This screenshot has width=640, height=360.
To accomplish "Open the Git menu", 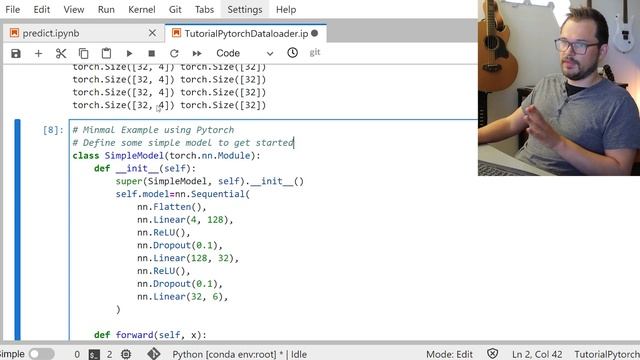I will pyautogui.click(x=175, y=9).
